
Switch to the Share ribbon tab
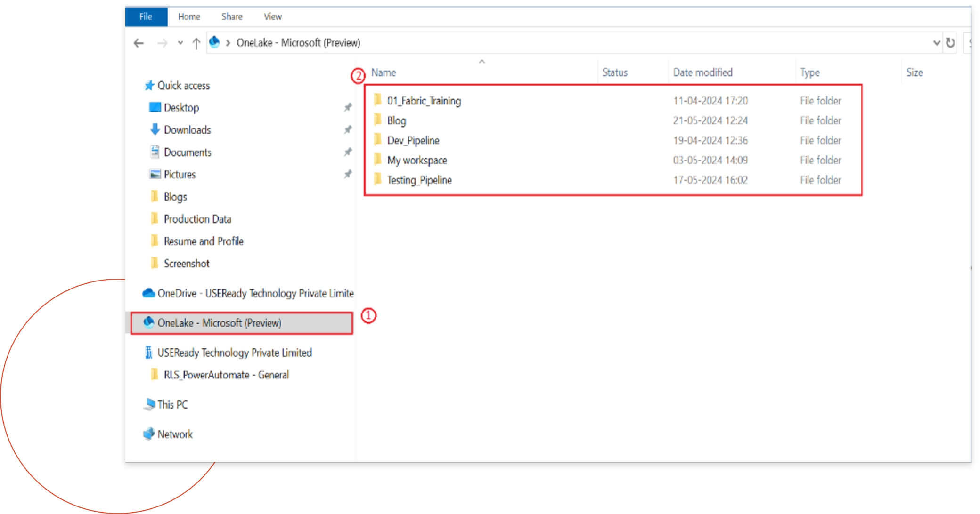pos(232,16)
